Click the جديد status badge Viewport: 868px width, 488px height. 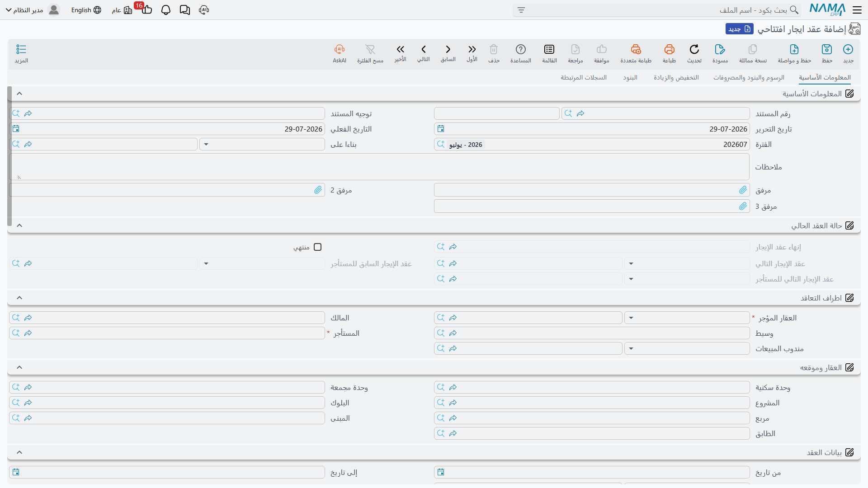pos(740,29)
